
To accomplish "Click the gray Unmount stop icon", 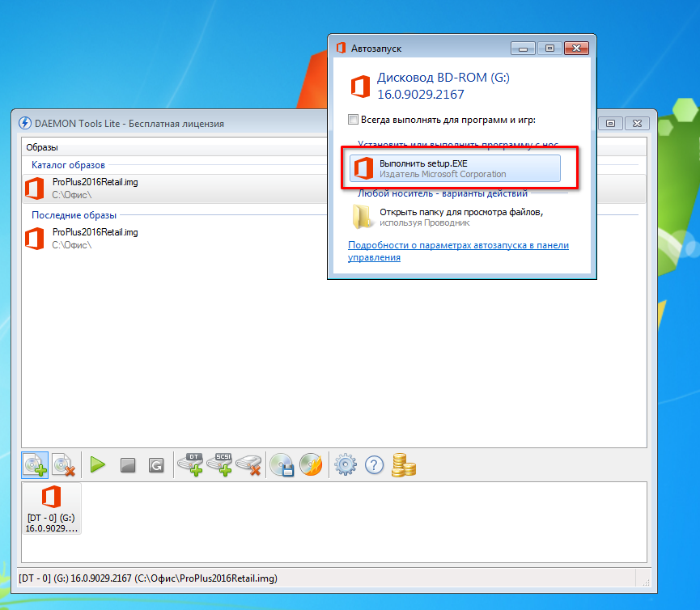I will 127,465.
